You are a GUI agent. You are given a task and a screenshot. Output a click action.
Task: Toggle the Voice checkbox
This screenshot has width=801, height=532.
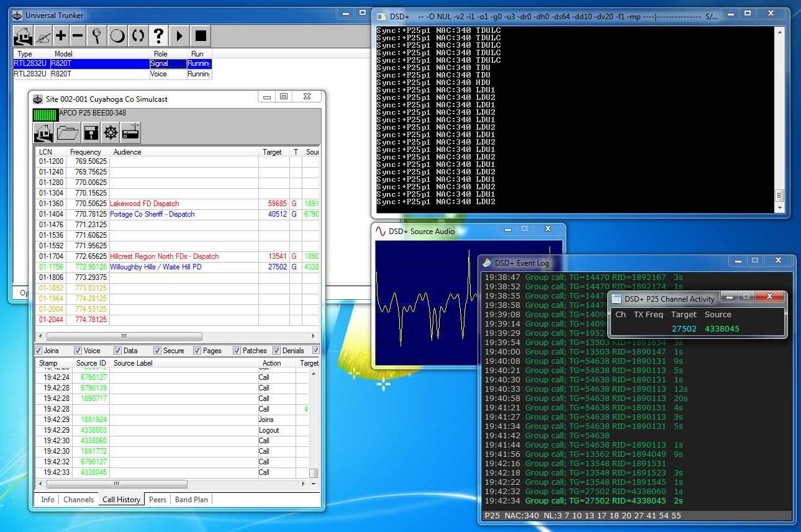coord(78,351)
